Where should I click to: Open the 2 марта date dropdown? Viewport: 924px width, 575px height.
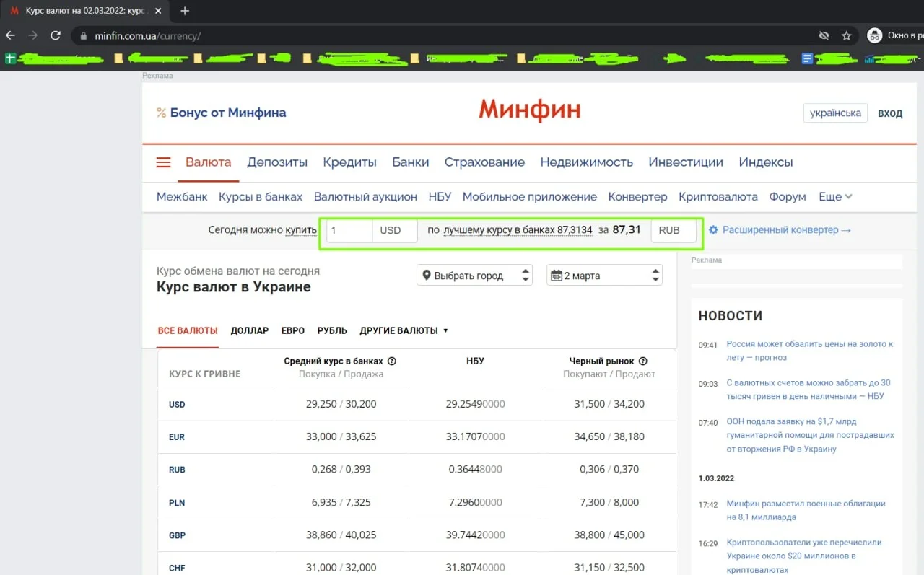(604, 276)
